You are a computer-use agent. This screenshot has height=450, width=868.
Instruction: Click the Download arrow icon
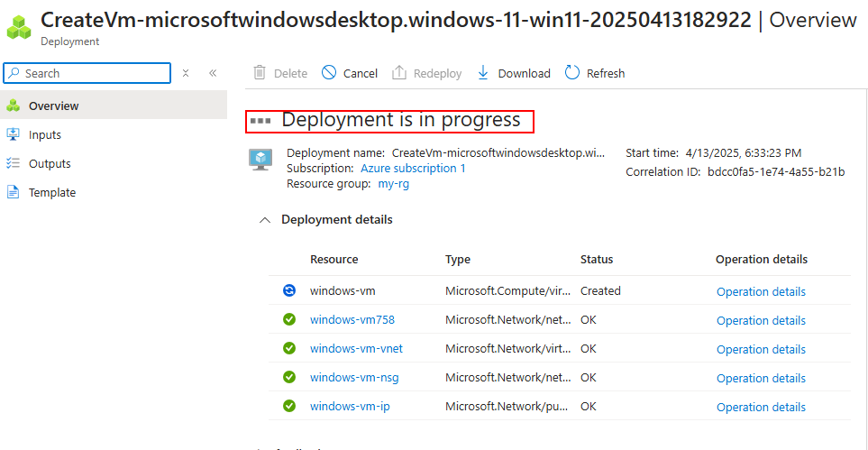483,73
